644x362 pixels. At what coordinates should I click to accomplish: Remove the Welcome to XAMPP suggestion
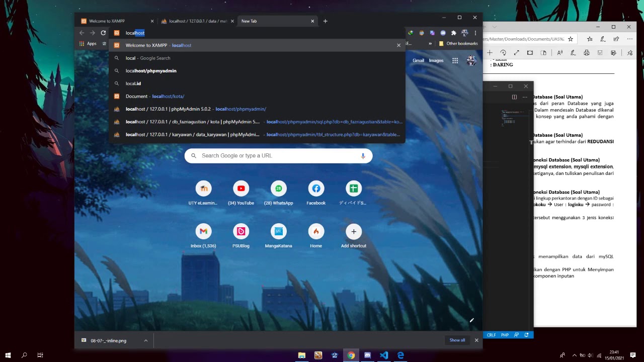399,45
